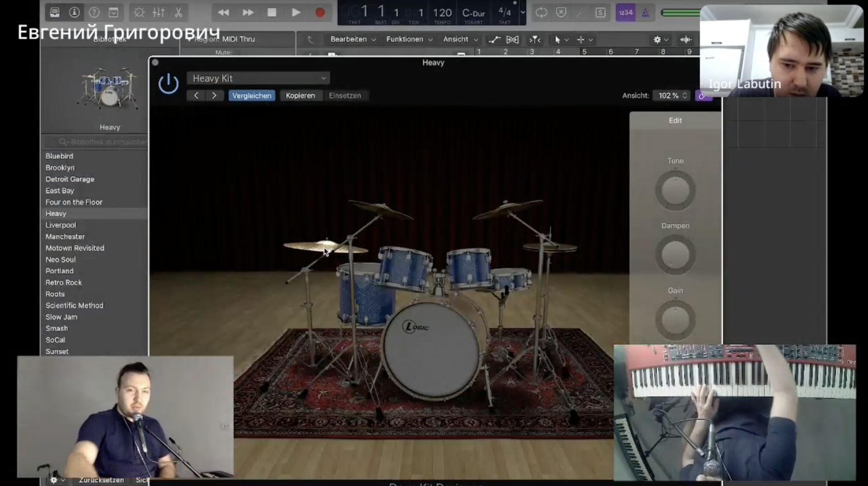The image size is (868, 486).
Task: Open the Mixer faders icon
Action: pyautogui.click(x=159, y=12)
